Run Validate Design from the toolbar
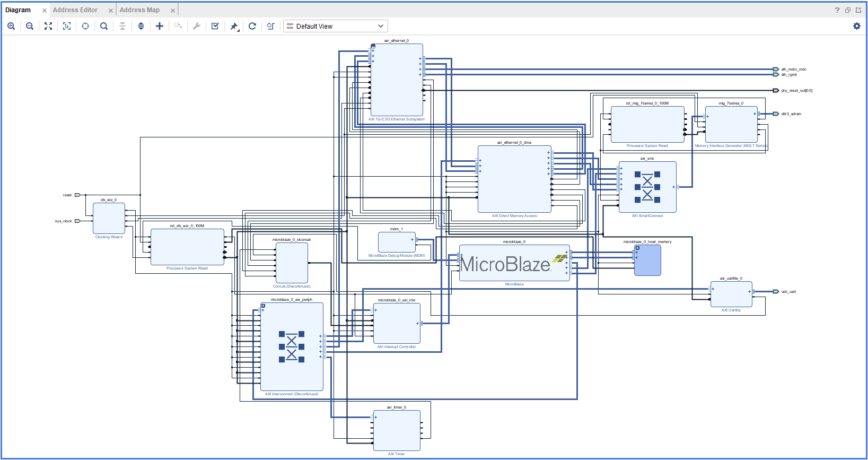The height and width of the screenshot is (460, 868). click(215, 26)
